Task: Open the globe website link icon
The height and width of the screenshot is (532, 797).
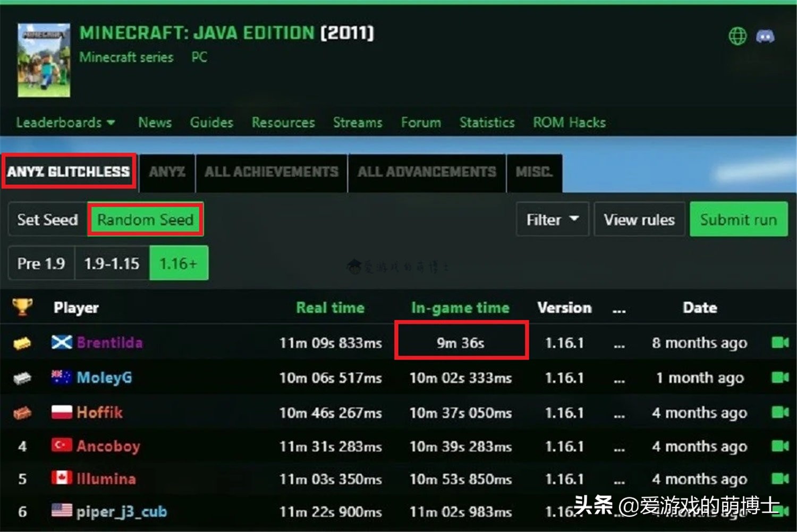Action: click(737, 36)
